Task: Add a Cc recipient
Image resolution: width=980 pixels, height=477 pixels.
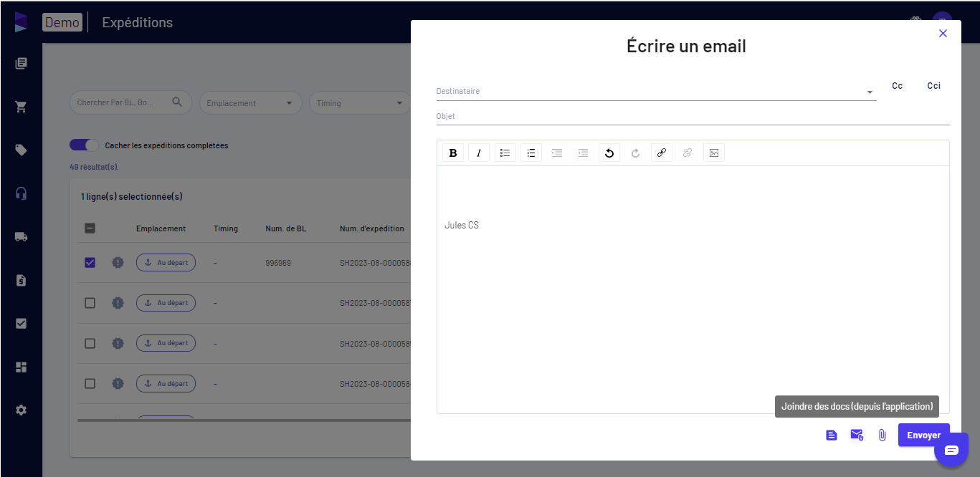Action: click(x=897, y=86)
